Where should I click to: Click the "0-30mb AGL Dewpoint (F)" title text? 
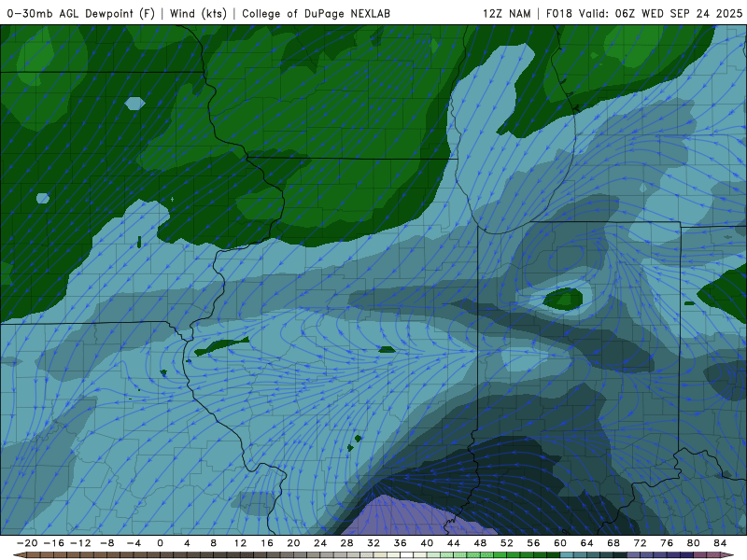[x=81, y=13]
